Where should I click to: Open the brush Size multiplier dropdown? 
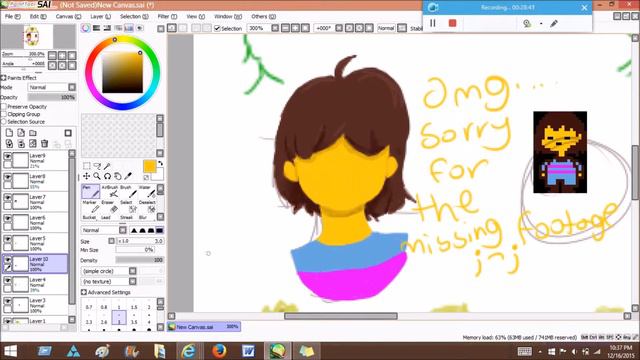[x=111, y=241]
